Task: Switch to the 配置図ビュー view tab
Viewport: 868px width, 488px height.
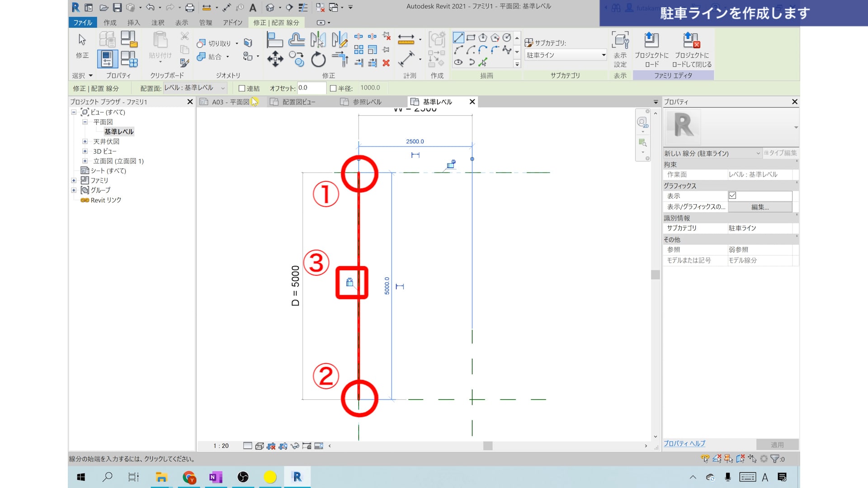Action: (298, 102)
